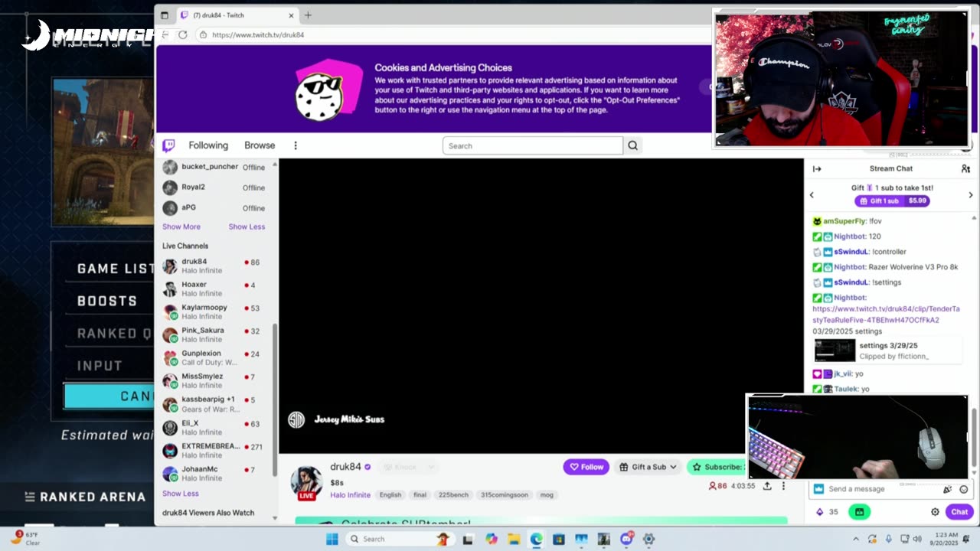The width and height of the screenshot is (980, 551).
Task: Select EXTREMEBREA... channel with 271 viewers
Action: 213,450
